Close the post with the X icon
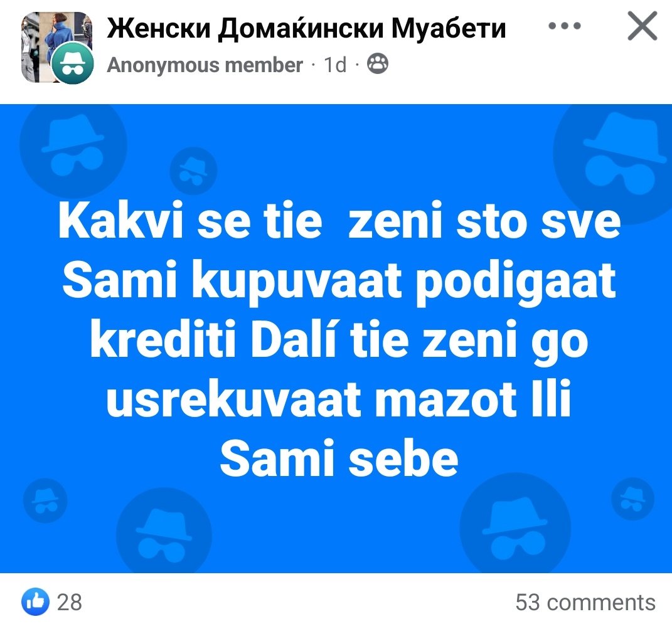The height and width of the screenshot is (624, 672). pyautogui.click(x=643, y=26)
